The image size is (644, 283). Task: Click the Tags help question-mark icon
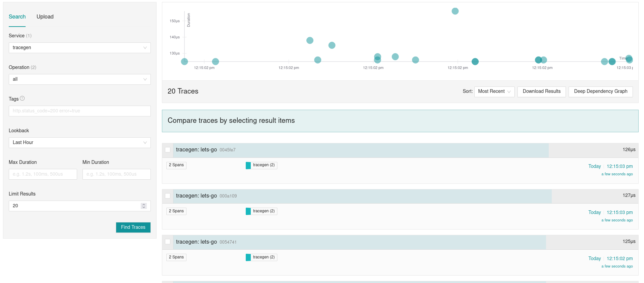coord(22,99)
